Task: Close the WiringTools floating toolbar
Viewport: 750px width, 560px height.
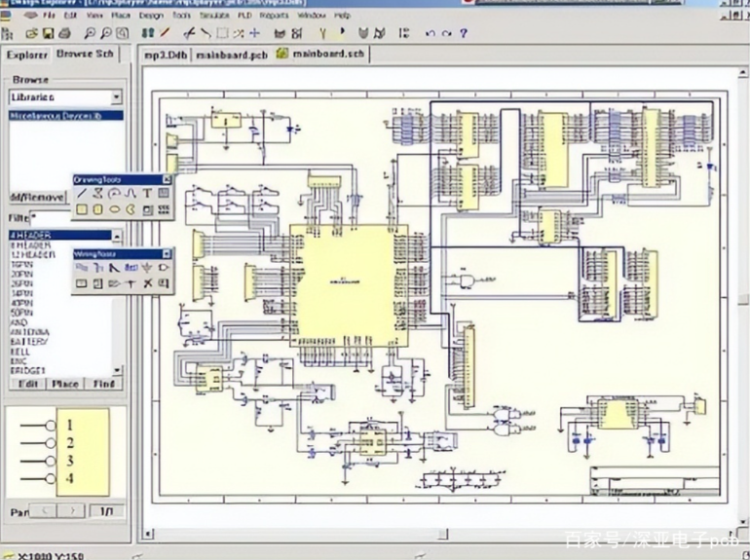Action: 167,253
